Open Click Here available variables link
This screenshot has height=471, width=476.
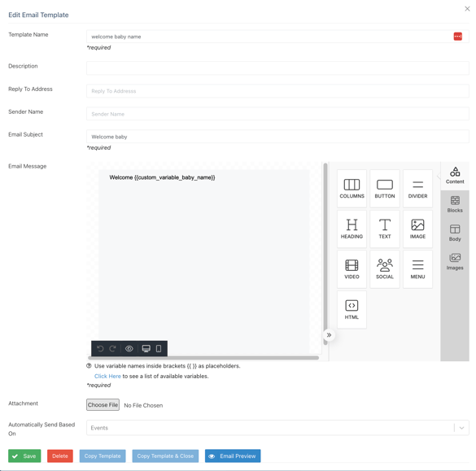(107, 376)
